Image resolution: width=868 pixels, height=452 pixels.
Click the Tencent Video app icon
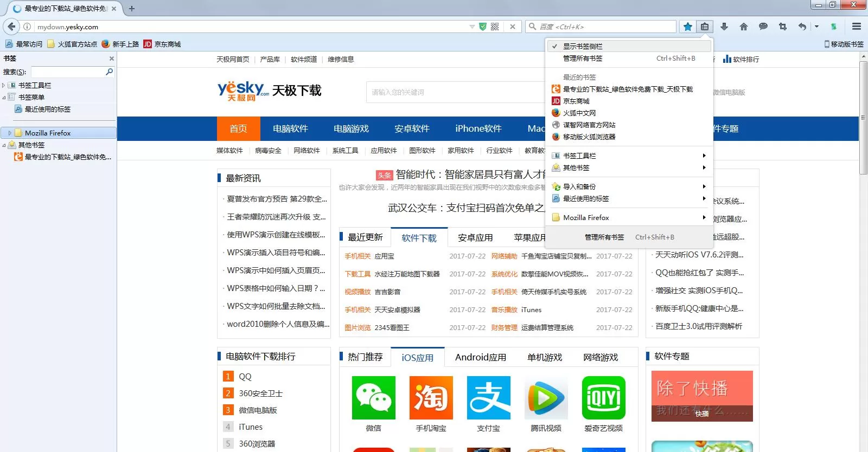pos(546,398)
